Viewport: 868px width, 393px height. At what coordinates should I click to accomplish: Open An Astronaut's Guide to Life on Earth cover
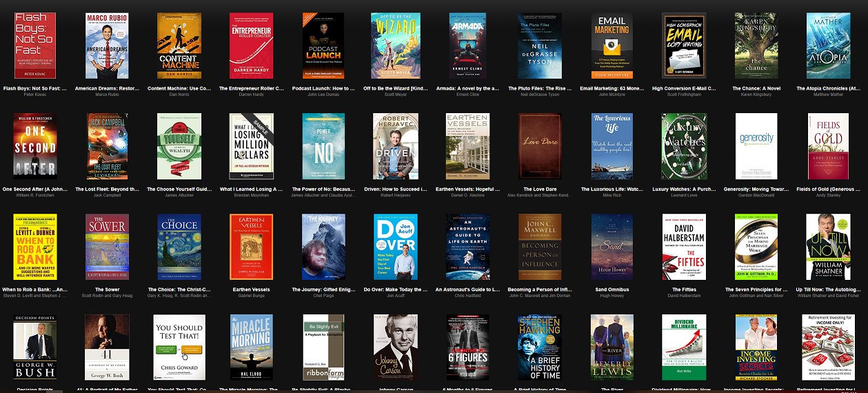pyautogui.click(x=468, y=247)
